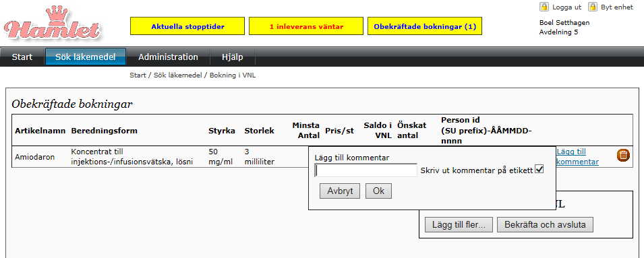Click the Beredningsform column header
This screenshot has width=644, height=258.
tap(104, 131)
